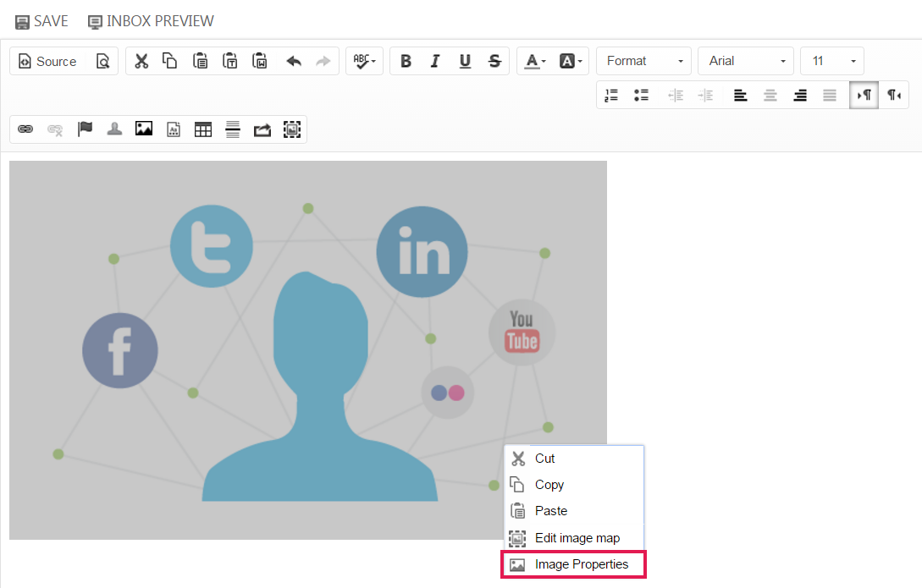922x588 pixels.
Task: Cut selection using scissors toolbar icon
Action: click(x=141, y=61)
